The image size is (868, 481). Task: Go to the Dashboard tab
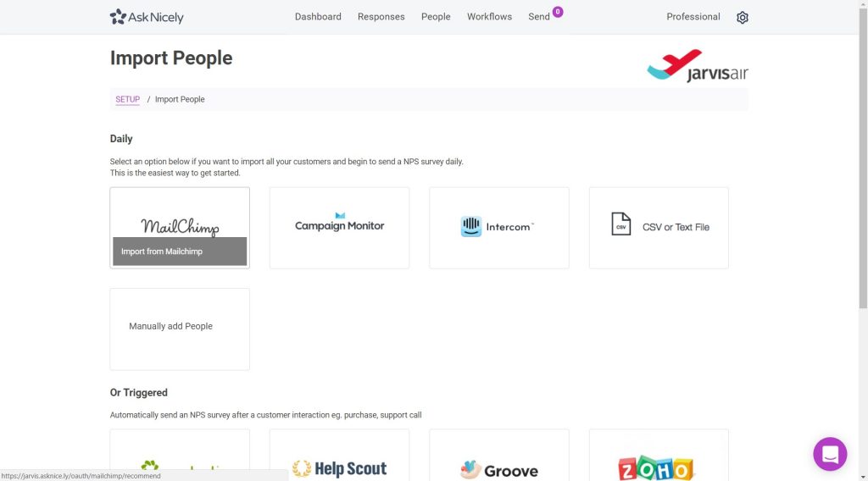click(318, 17)
